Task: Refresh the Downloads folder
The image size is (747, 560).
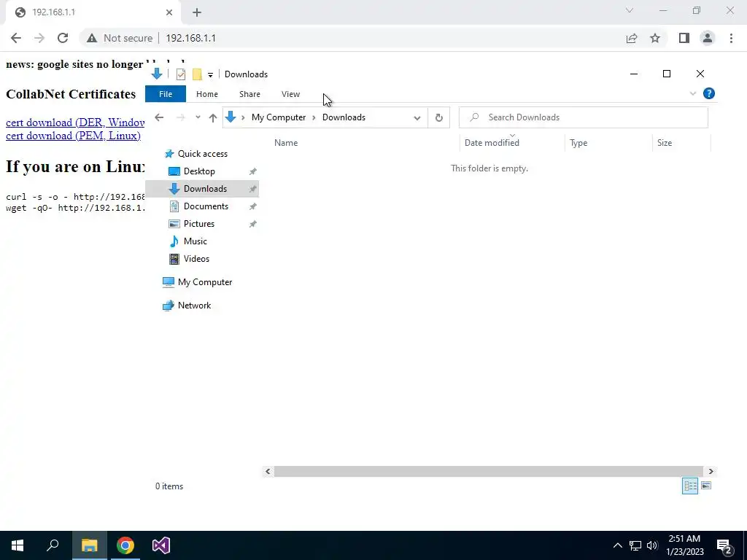Action: [x=438, y=117]
